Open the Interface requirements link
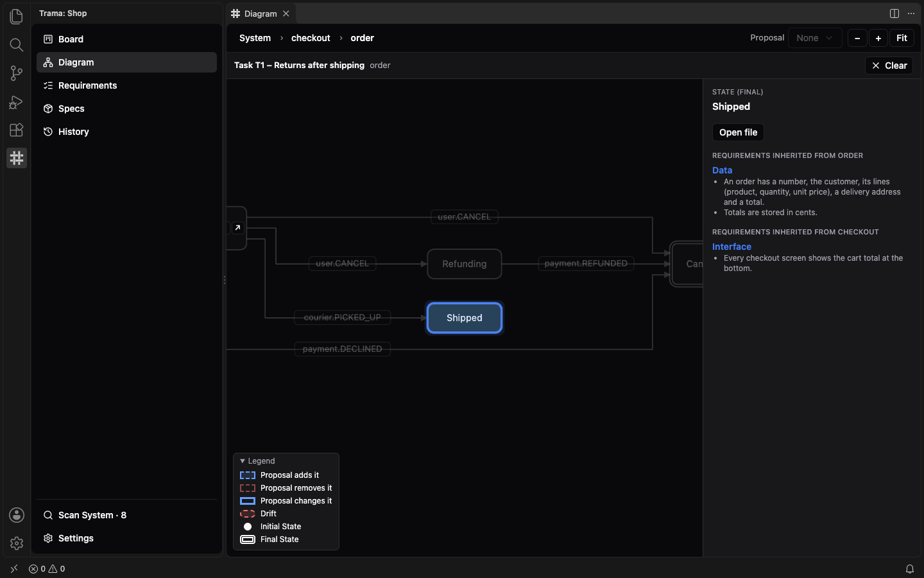The height and width of the screenshot is (578, 924). click(x=732, y=247)
